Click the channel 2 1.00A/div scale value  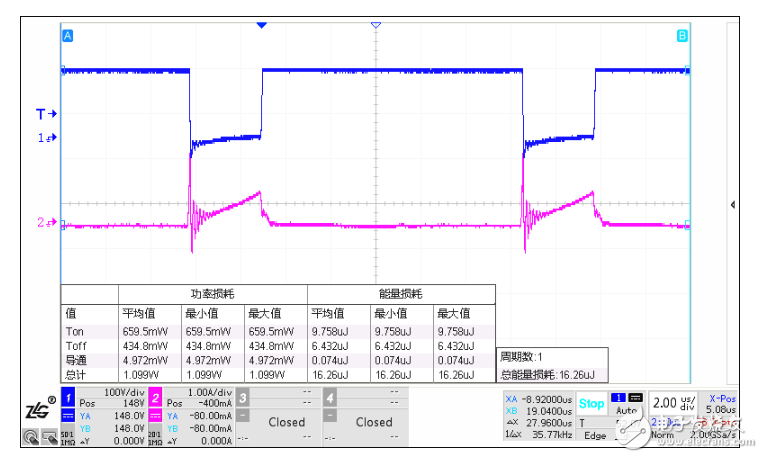[x=210, y=392]
